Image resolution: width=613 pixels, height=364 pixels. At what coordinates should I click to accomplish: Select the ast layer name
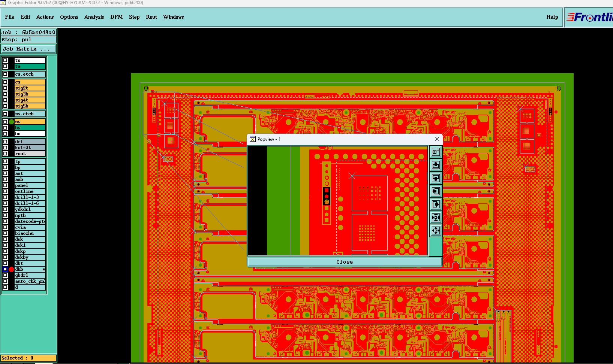tap(30, 173)
